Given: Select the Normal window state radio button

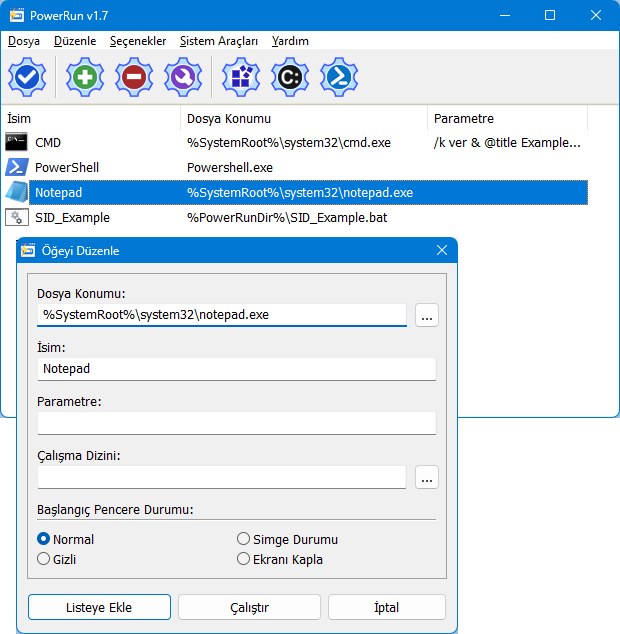Looking at the screenshot, I should [x=43, y=539].
